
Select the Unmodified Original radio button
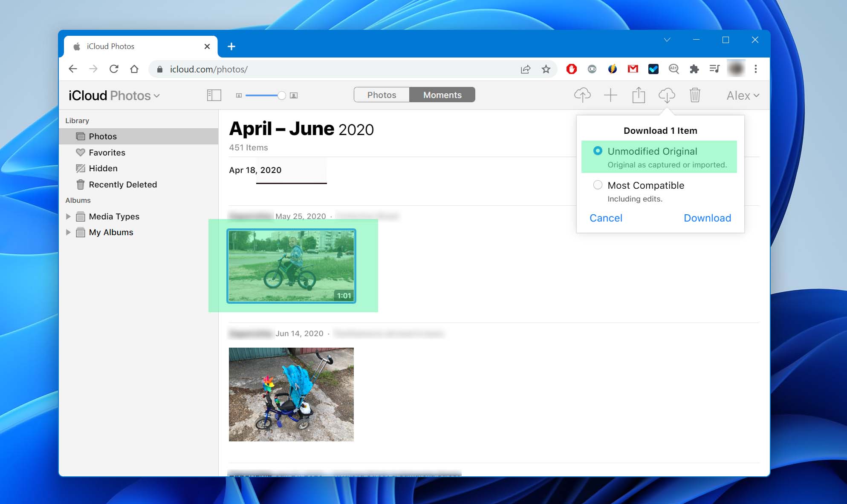(x=598, y=151)
